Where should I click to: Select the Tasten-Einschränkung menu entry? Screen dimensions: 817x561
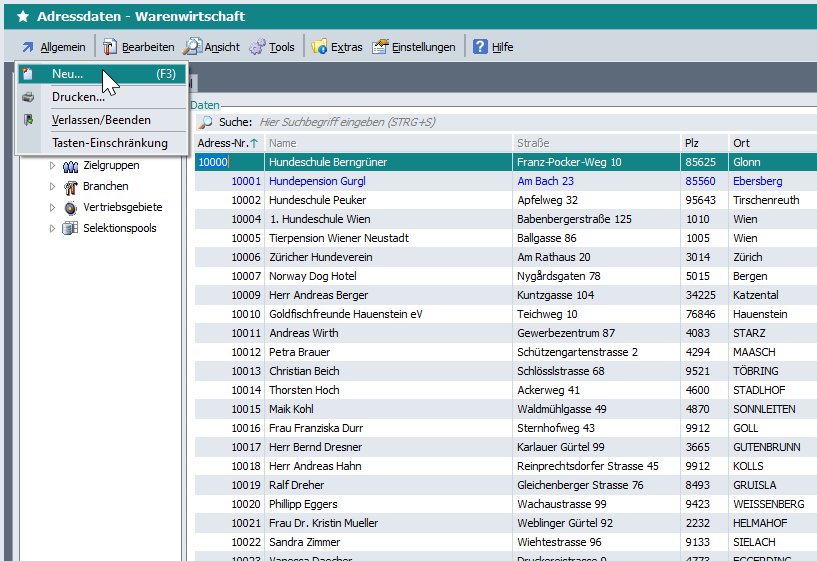click(109, 143)
